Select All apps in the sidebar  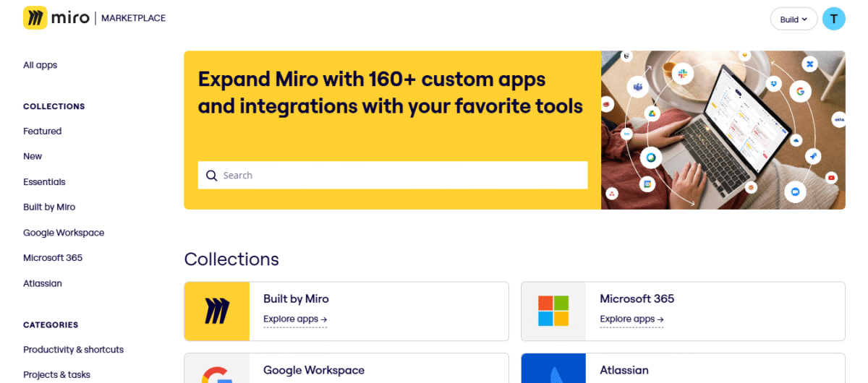[40, 65]
